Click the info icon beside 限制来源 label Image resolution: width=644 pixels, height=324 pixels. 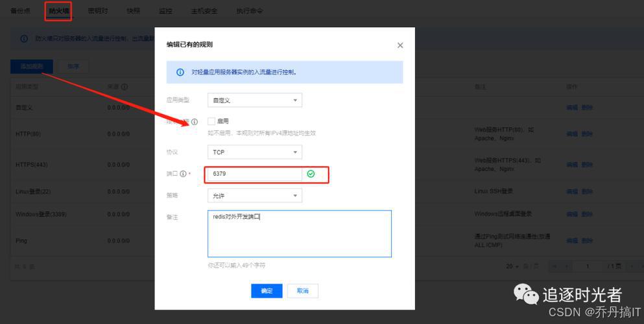click(x=195, y=122)
